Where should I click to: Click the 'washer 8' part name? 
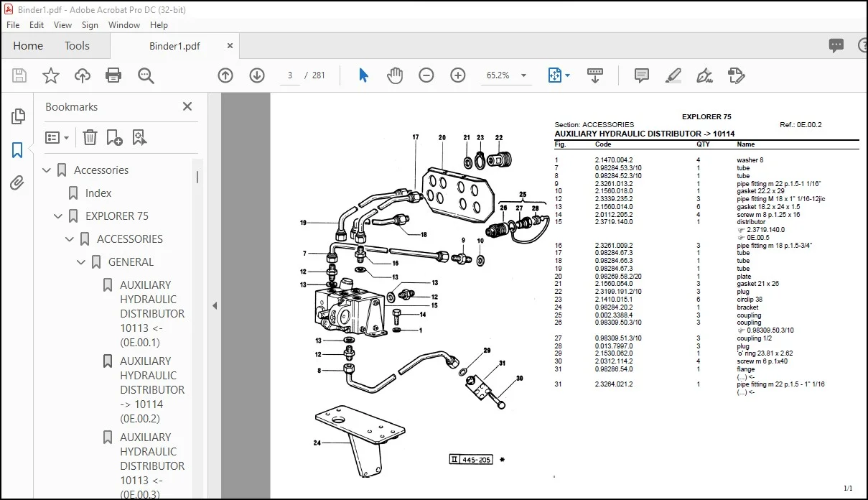(x=750, y=160)
